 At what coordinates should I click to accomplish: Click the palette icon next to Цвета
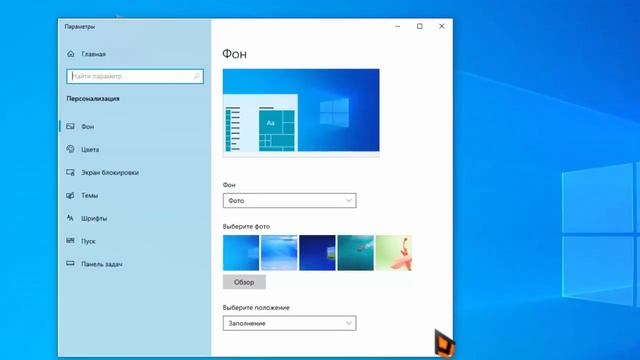(70, 149)
